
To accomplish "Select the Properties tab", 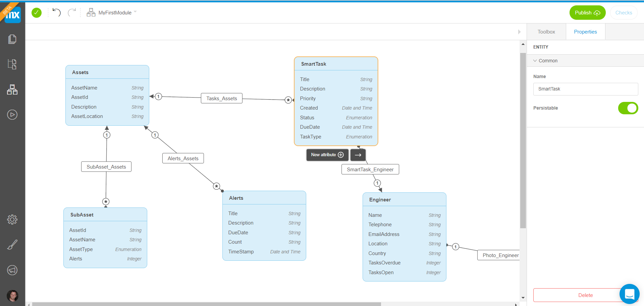I will click(585, 32).
